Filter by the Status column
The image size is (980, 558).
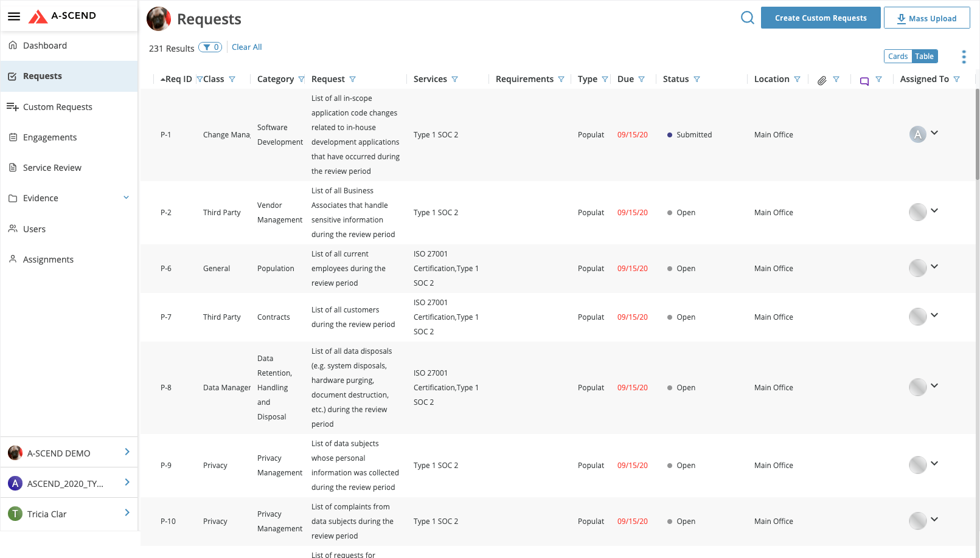click(x=697, y=80)
